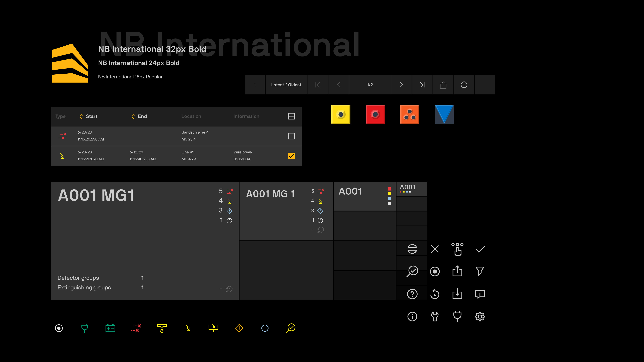Click the Latest / Oldest sort button
Screen dimensions: 644x362
[286, 85]
